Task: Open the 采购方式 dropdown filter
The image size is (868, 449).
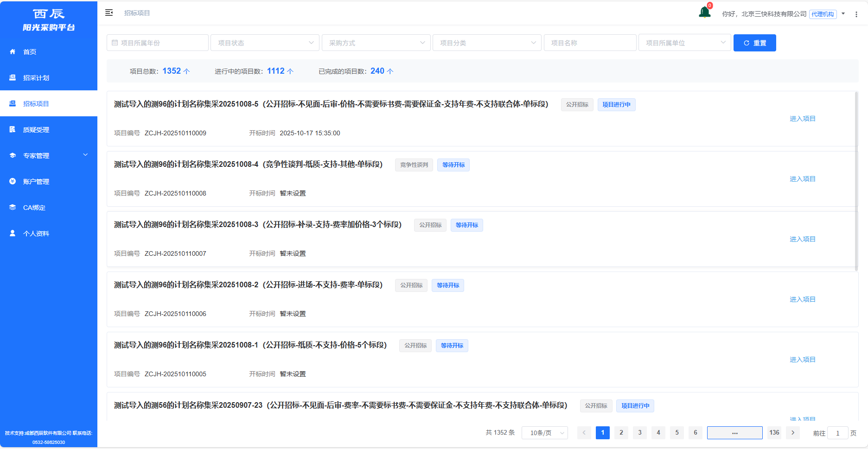Action: click(x=376, y=43)
